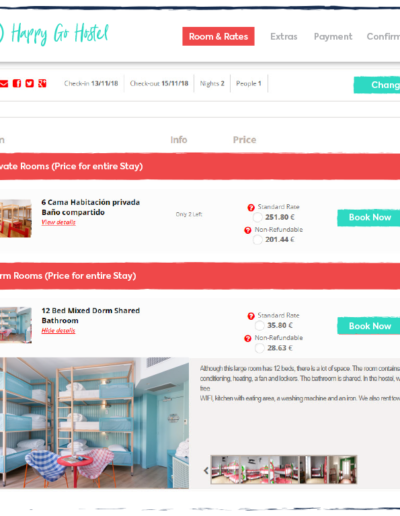This screenshot has width=400, height=516.
Task: Select the 251.80 € Standard Rate option
Action: pyautogui.click(x=257, y=217)
